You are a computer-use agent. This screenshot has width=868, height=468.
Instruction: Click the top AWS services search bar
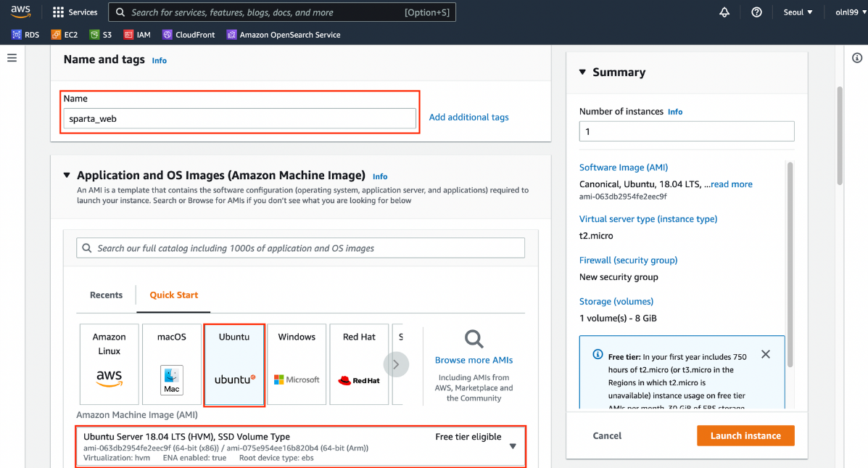point(282,12)
